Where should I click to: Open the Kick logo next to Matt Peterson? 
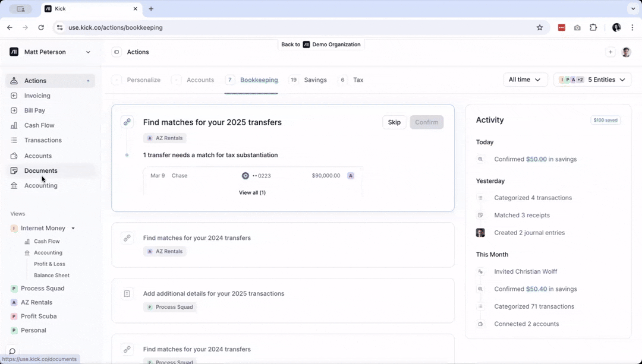coord(14,52)
